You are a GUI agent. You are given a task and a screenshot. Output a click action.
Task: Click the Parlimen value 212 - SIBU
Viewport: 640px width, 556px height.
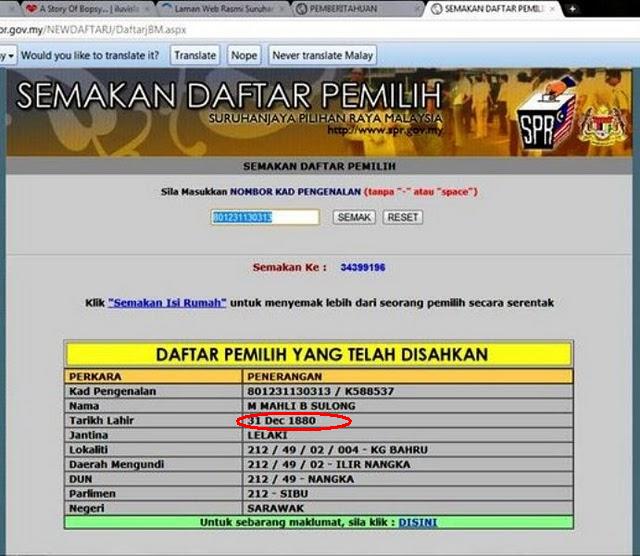[278, 494]
